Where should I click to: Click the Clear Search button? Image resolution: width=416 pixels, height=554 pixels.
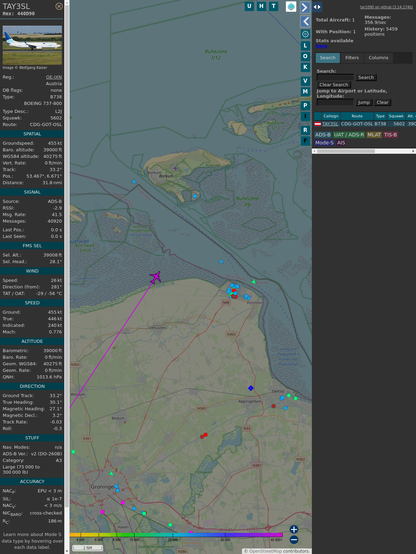click(334, 84)
